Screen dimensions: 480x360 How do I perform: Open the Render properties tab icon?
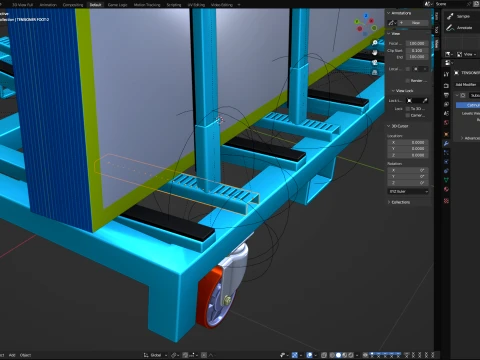tap(446, 86)
